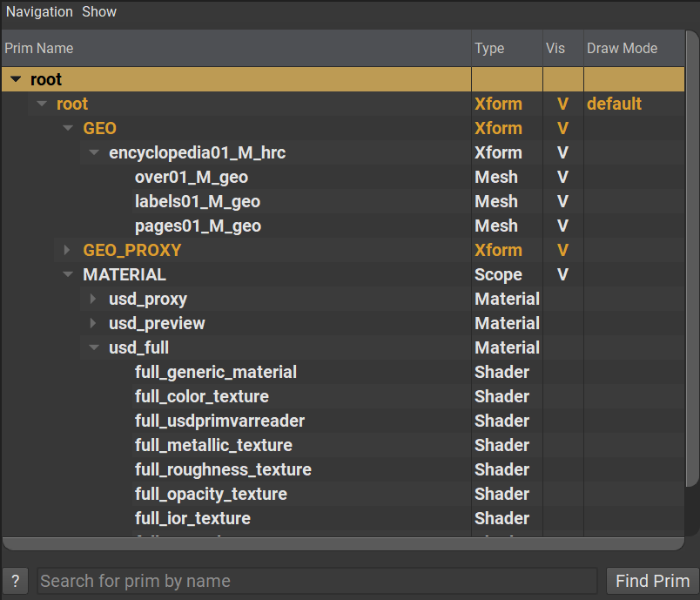Collapse the encyclopedia01_M_hrc xform
Screen dimensions: 700x600
point(94,152)
